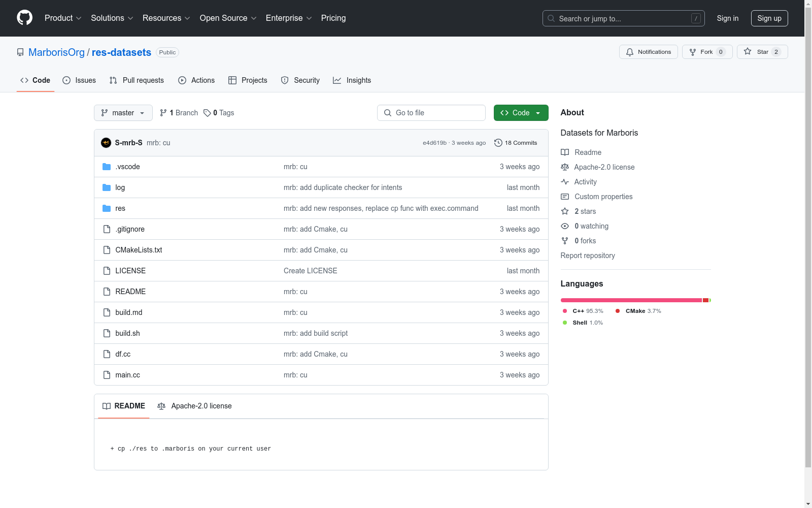Click the CMake language legend entry
The width and height of the screenshot is (812, 508).
[638, 311]
